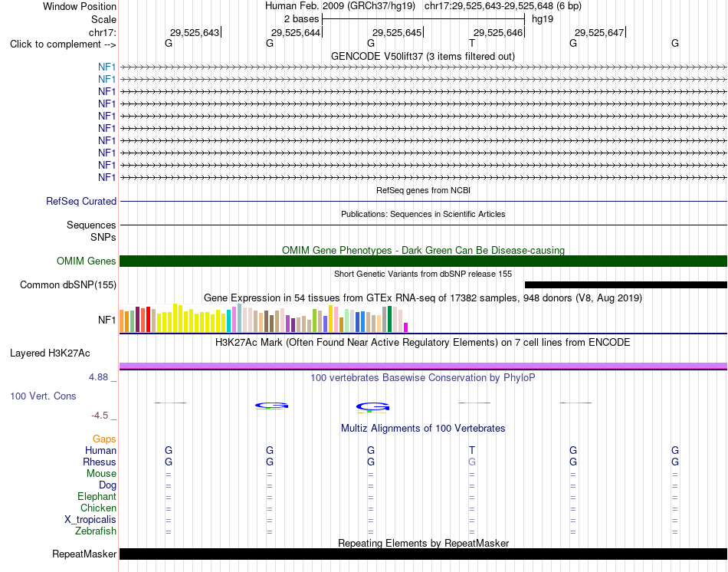The image size is (728, 572).
Task: Click the Window Position label
Action: [x=80, y=6]
